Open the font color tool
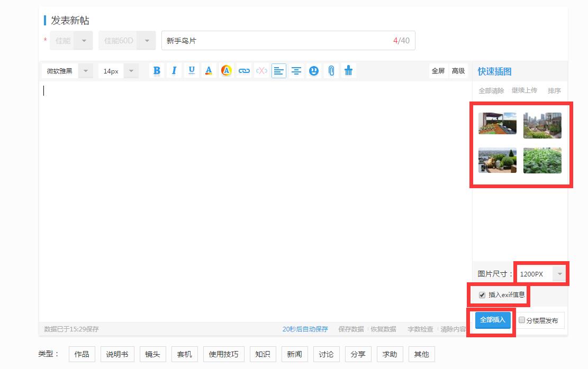The image size is (588, 369). [209, 70]
